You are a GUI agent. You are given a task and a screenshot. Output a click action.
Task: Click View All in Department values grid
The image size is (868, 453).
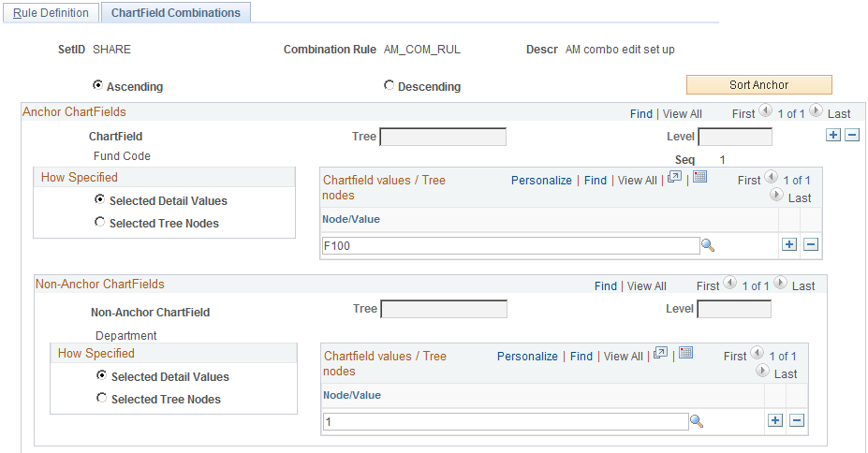point(624,357)
